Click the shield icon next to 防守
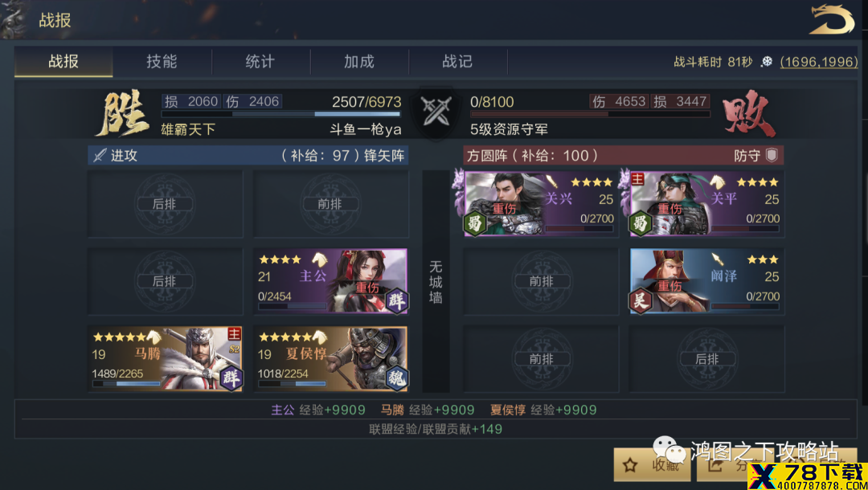Image resolution: width=868 pixels, height=490 pixels. [771, 155]
